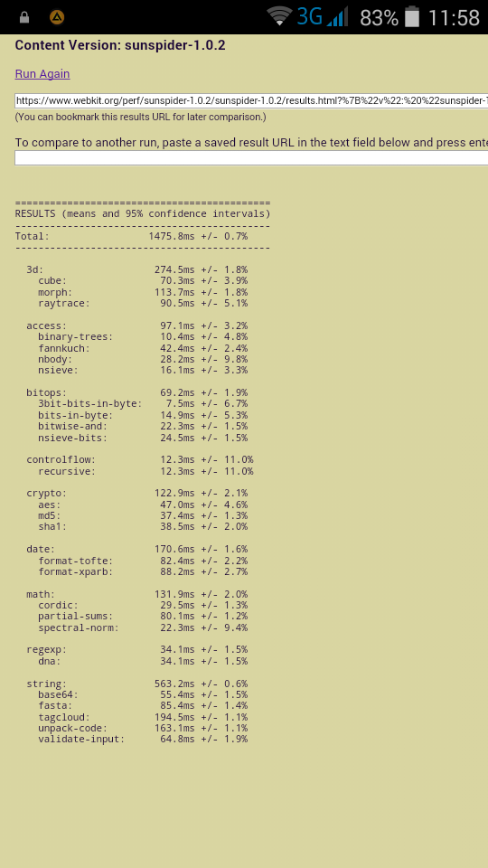
Task: Click the results URL text field
Action: tap(251, 100)
